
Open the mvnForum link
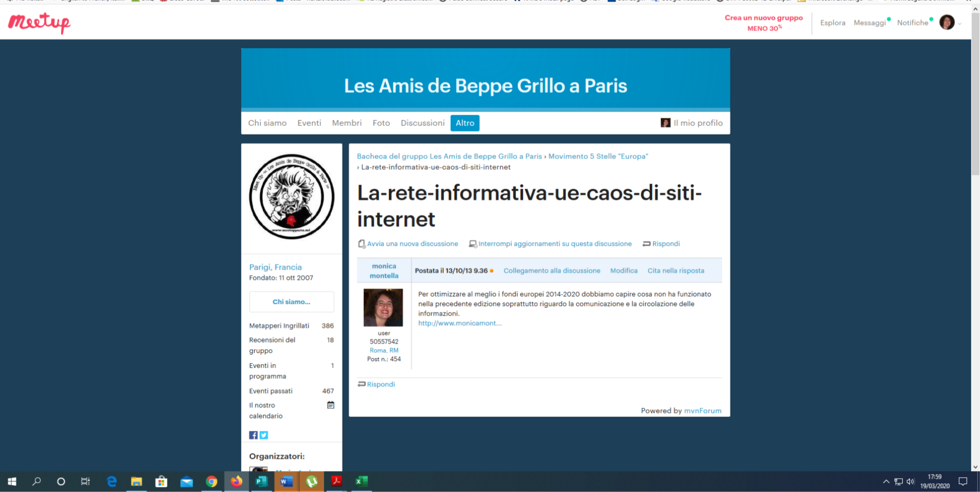703,410
